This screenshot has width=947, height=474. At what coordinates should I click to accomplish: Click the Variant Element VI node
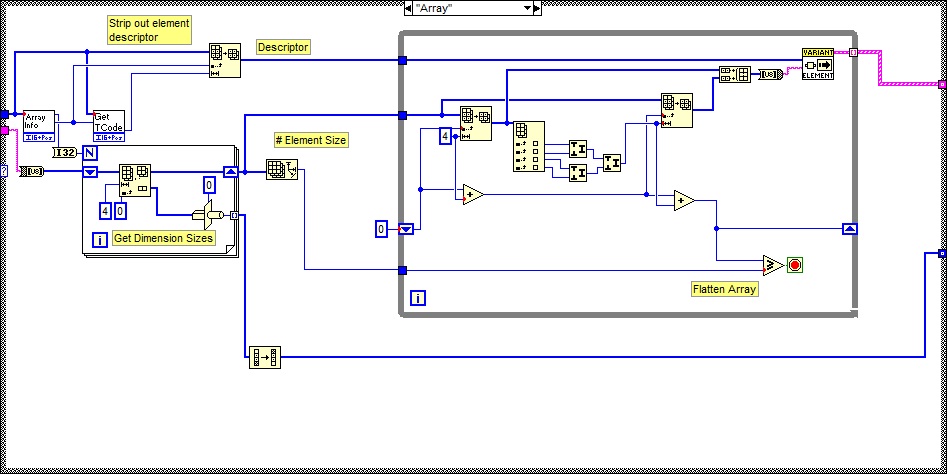coord(817,63)
